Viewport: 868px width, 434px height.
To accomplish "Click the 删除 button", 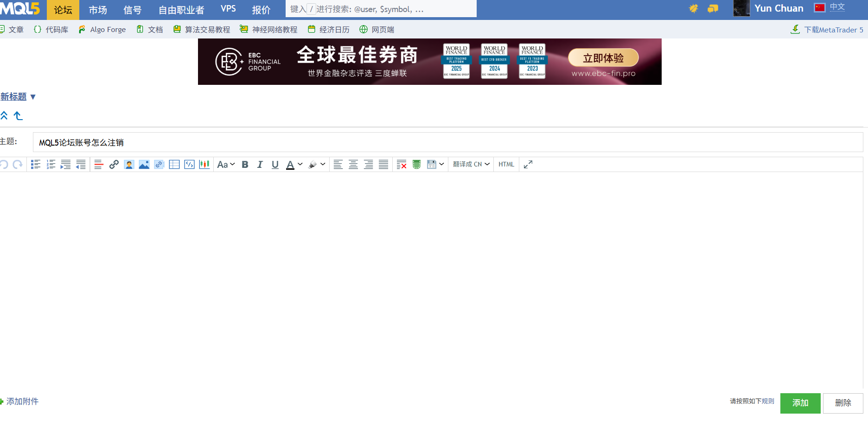I will pos(843,403).
